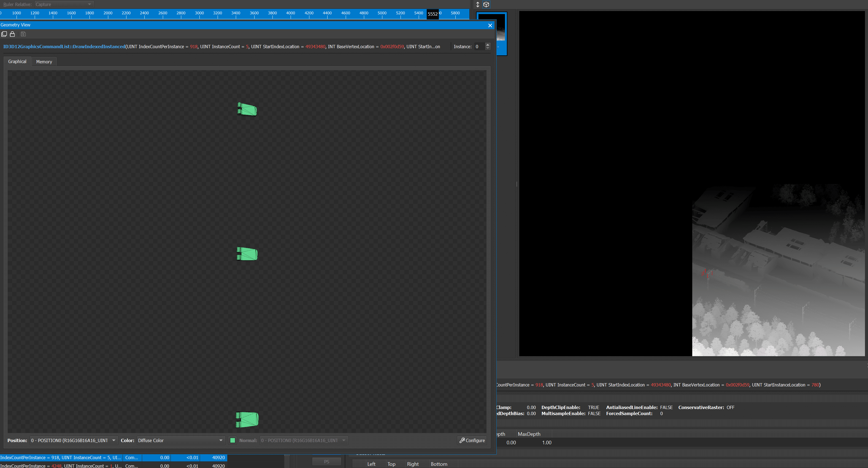Open the Position attribute dropdown
The image size is (868, 468).
74,440
